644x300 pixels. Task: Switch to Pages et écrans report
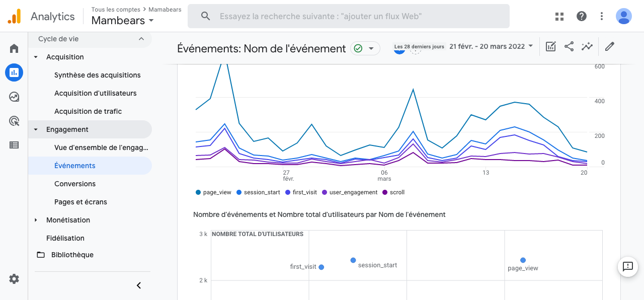(x=81, y=202)
